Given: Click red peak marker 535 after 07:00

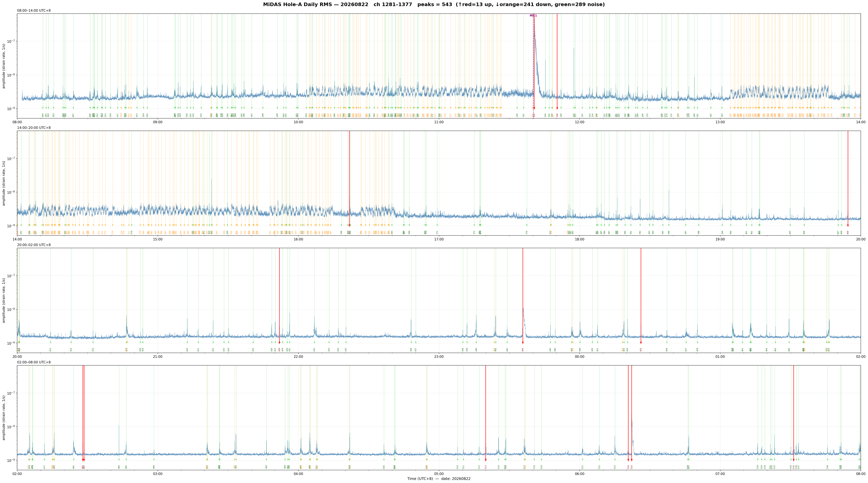Looking at the screenshot, I should click(x=793, y=459).
